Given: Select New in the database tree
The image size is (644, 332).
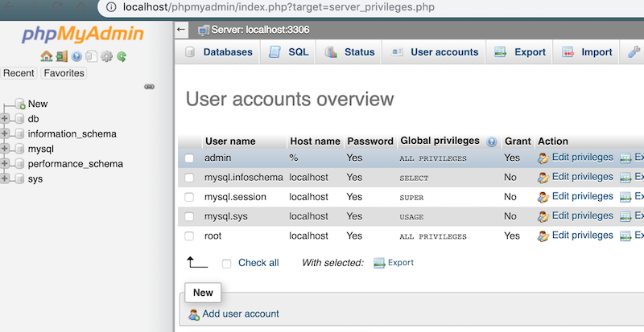Looking at the screenshot, I should coord(38,104).
